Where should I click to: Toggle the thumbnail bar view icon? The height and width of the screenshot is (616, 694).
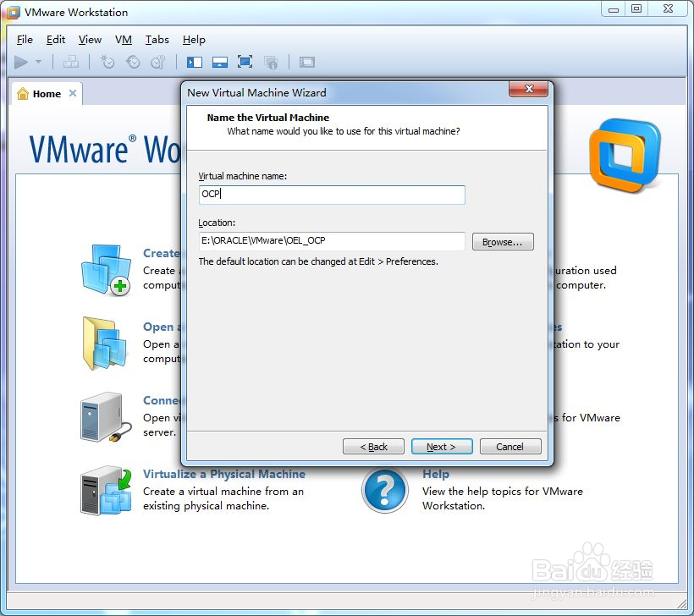point(219,62)
